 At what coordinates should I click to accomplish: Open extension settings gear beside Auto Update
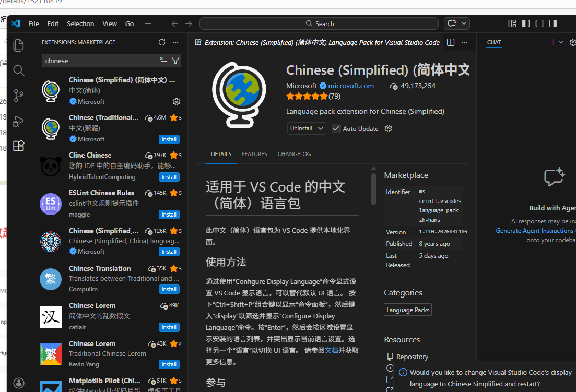click(x=389, y=128)
